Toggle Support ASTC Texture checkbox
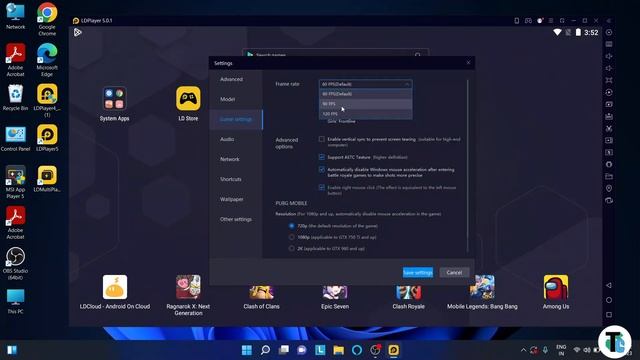Screen dimensions: 640x360 pos(322,157)
